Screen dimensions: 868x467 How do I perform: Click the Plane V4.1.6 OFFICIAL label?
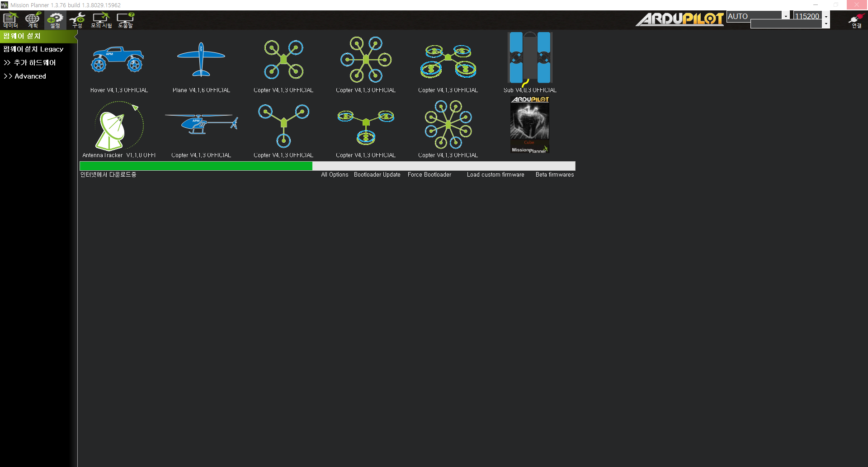[201, 90]
